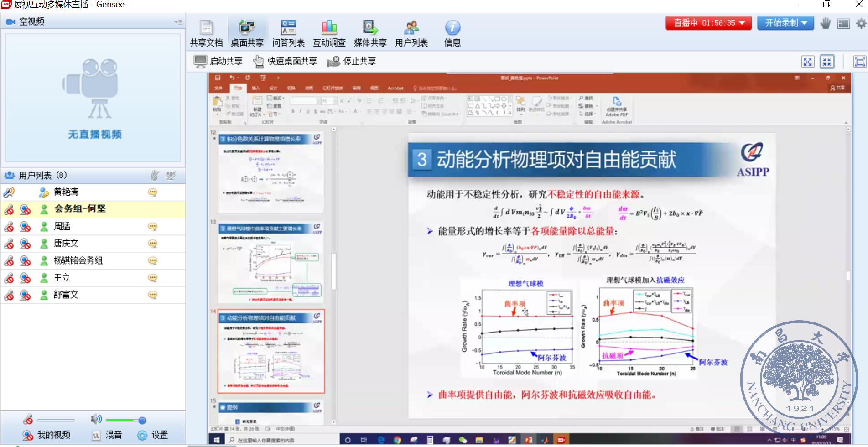Select the 桌面共享 desktop sharing icon
This screenshot has height=447, width=868.
(x=247, y=32)
